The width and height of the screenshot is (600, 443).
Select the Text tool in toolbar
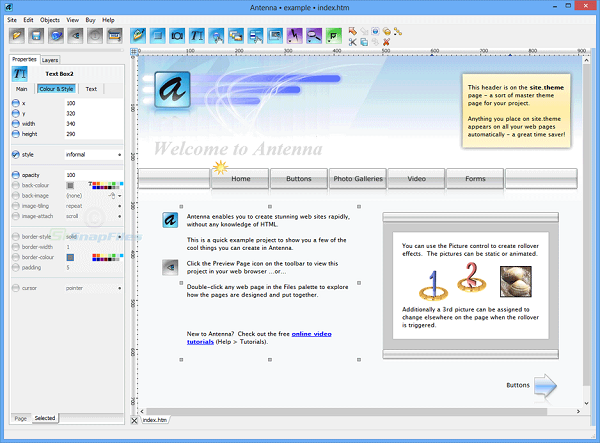[196, 35]
